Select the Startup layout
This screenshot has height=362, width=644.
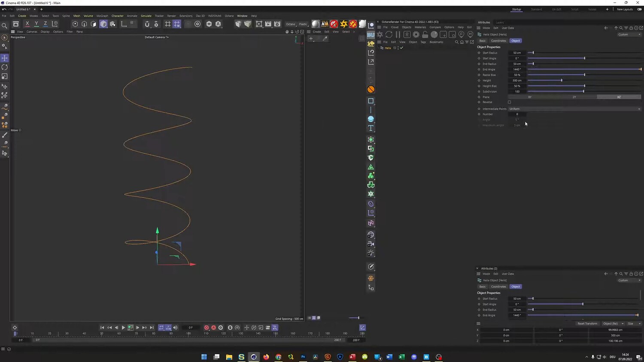516,9
